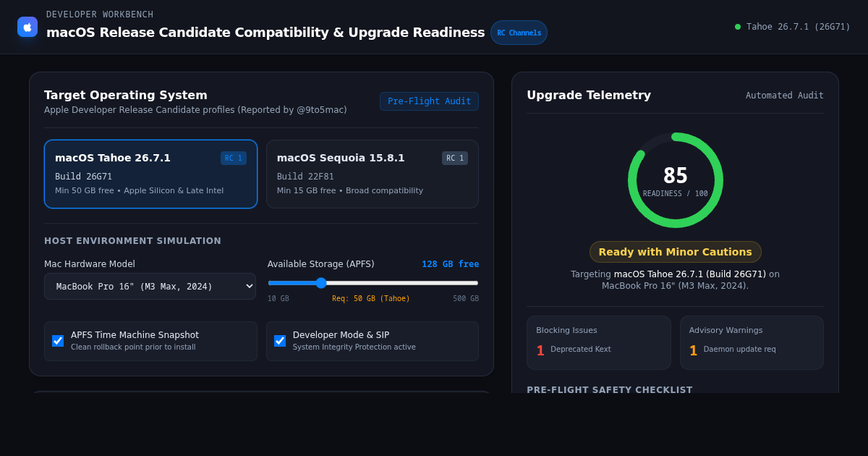Viewport: 868px width, 456px height.
Task: Click the Upgrade Telemetry heading
Action: pyautogui.click(x=589, y=95)
